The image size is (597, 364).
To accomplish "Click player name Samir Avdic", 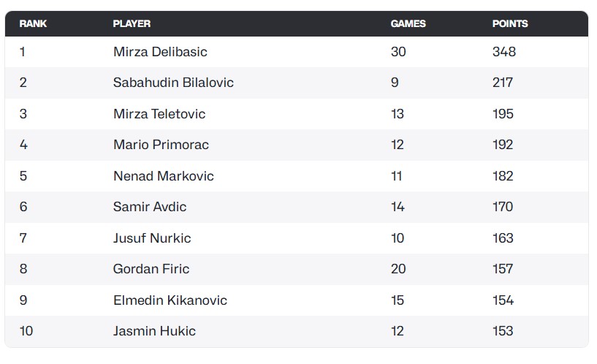I will (x=150, y=207).
